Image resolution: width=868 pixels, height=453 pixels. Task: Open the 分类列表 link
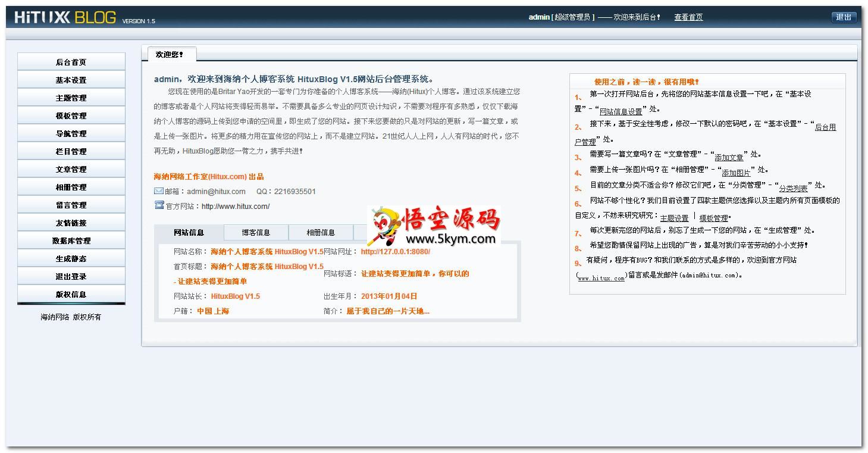[794, 189]
